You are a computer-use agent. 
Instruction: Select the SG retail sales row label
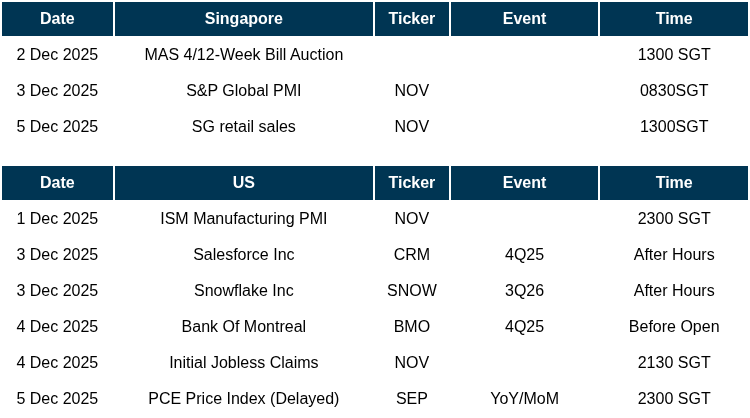pos(243,127)
